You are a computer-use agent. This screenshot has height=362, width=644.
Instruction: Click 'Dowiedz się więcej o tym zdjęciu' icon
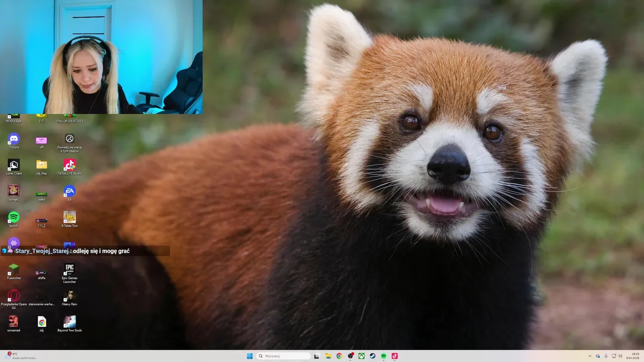(x=69, y=142)
